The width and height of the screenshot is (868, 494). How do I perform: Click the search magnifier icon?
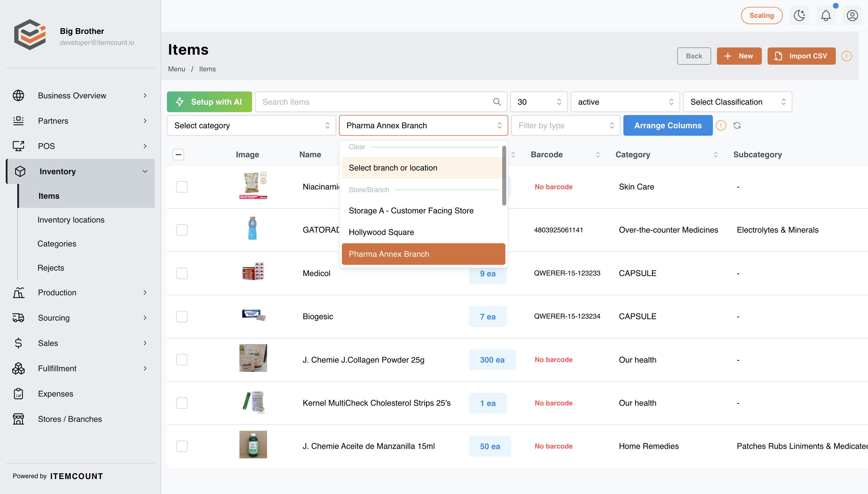[497, 102]
